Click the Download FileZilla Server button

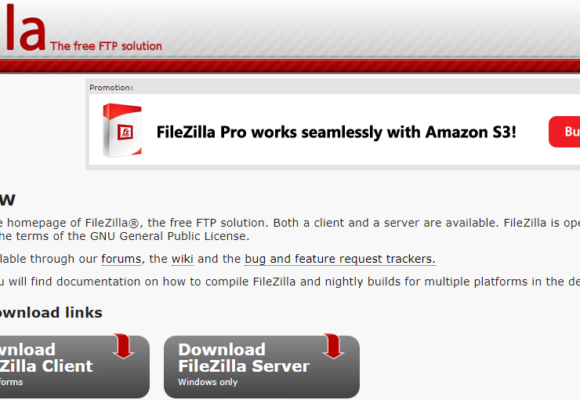[262, 367]
